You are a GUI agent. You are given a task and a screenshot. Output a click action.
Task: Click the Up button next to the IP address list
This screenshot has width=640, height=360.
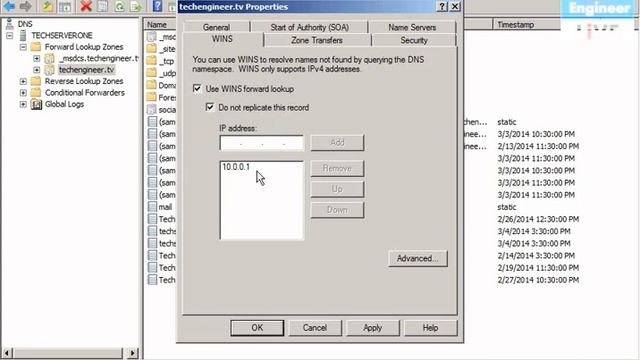(x=337, y=189)
